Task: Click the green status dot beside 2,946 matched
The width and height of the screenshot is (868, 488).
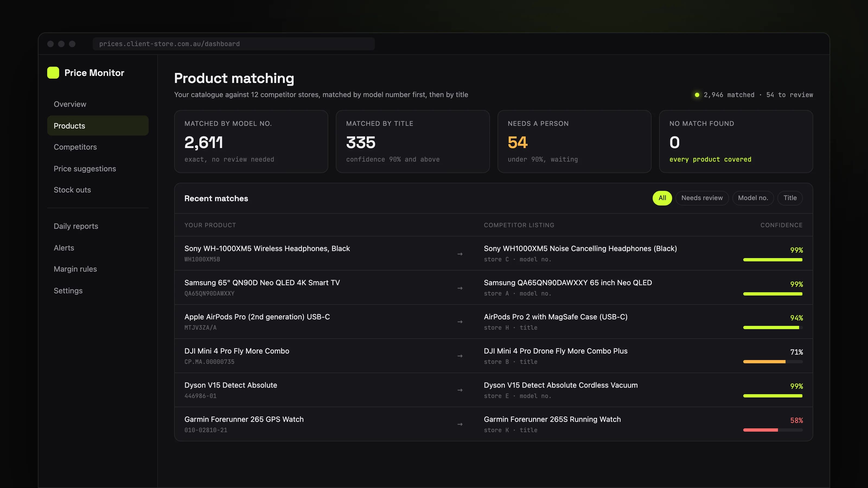Action: tap(697, 95)
